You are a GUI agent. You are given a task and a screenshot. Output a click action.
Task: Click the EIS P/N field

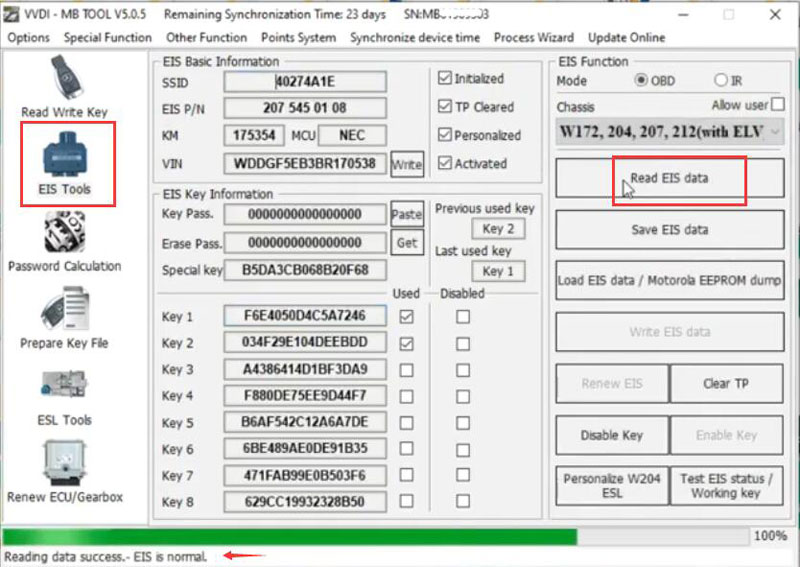coord(305,108)
